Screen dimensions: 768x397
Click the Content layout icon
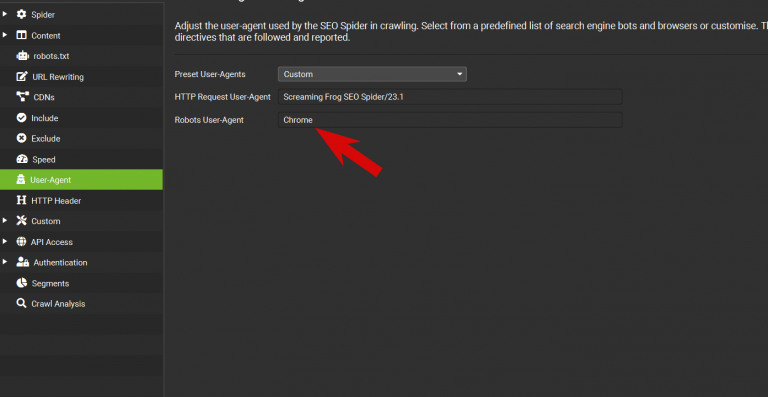point(21,35)
